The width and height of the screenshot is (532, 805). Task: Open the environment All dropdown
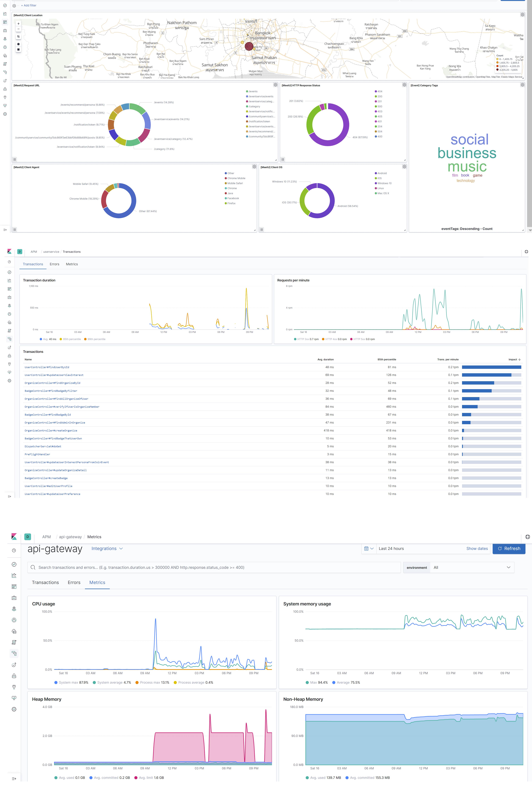(472, 567)
